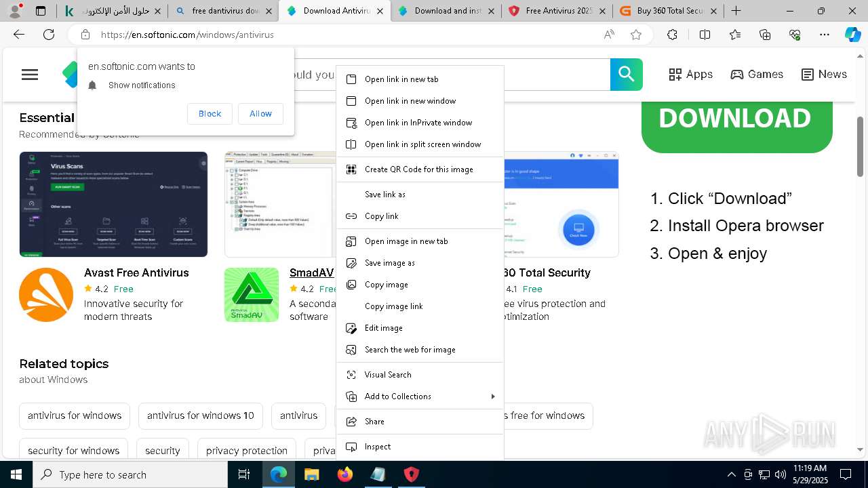
Task: Select Copy image menu entry
Action: pyautogui.click(x=420, y=285)
